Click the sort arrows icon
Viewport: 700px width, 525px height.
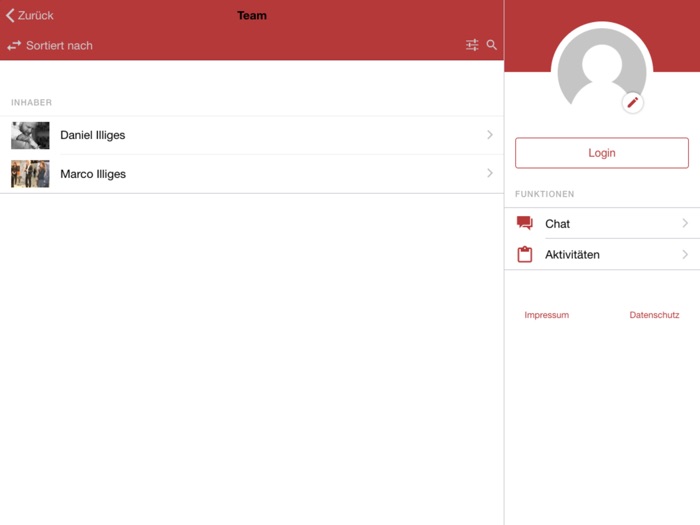click(14, 46)
